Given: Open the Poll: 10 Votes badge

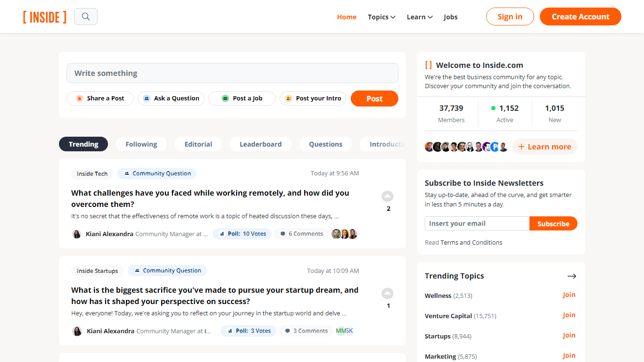Looking at the screenshot, I should (242, 234).
